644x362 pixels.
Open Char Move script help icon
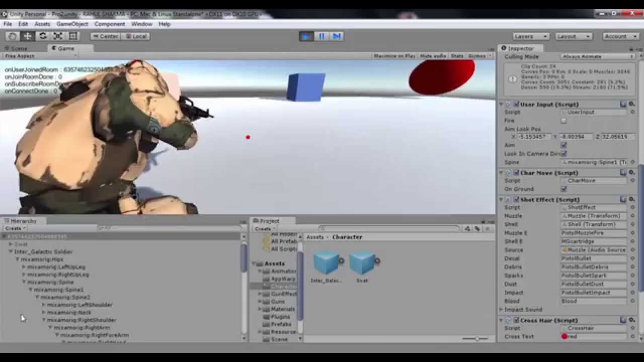(623, 172)
